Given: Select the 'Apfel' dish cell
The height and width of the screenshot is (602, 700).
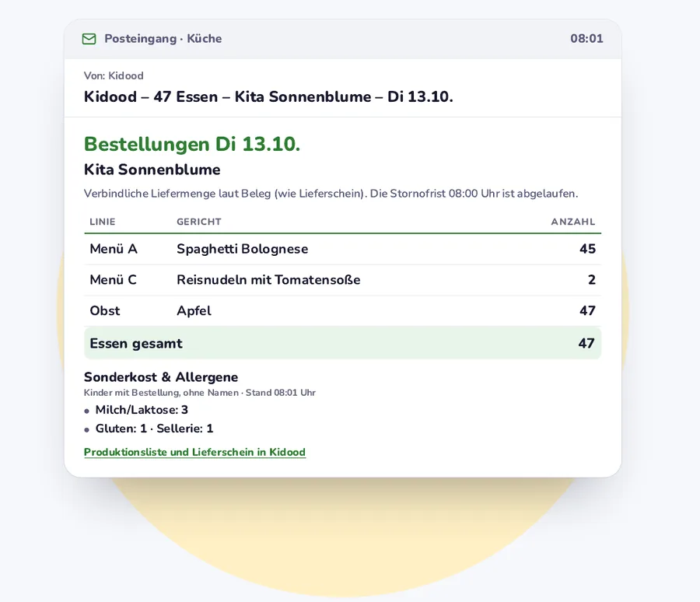Looking at the screenshot, I should coord(194,310).
